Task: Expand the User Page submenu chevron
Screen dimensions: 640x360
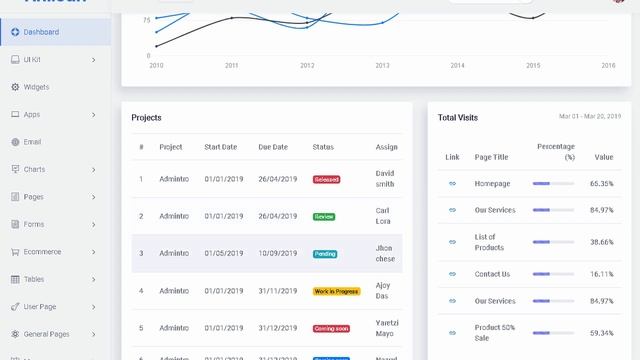Action: coord(93,307)
